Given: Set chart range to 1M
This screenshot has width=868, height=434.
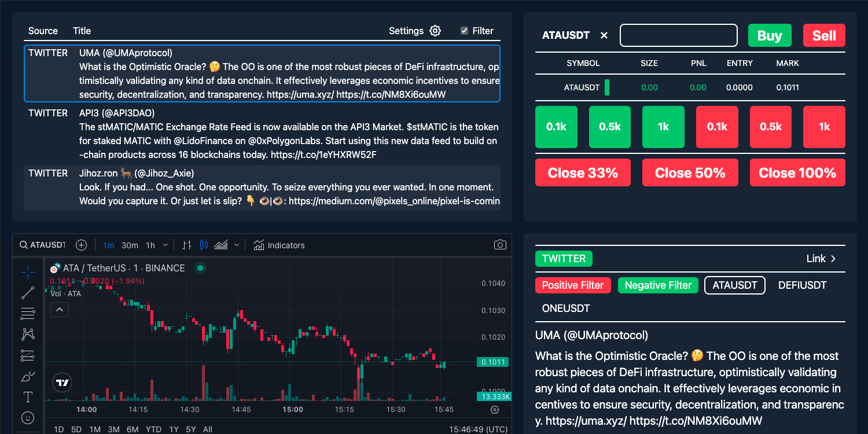Looking at the screenshot, I should pyautogui.click(x=95, y=429).
